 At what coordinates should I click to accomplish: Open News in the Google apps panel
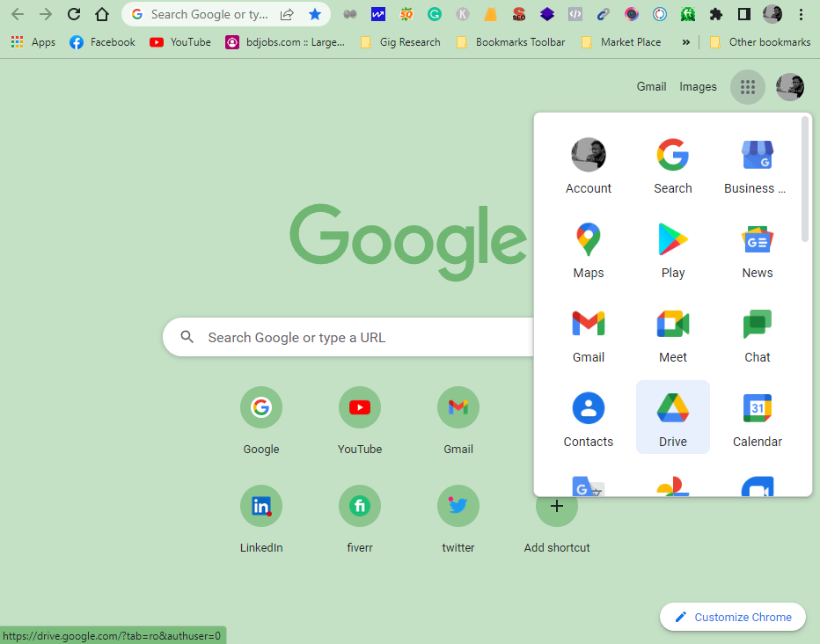click(x=758, y=251)
